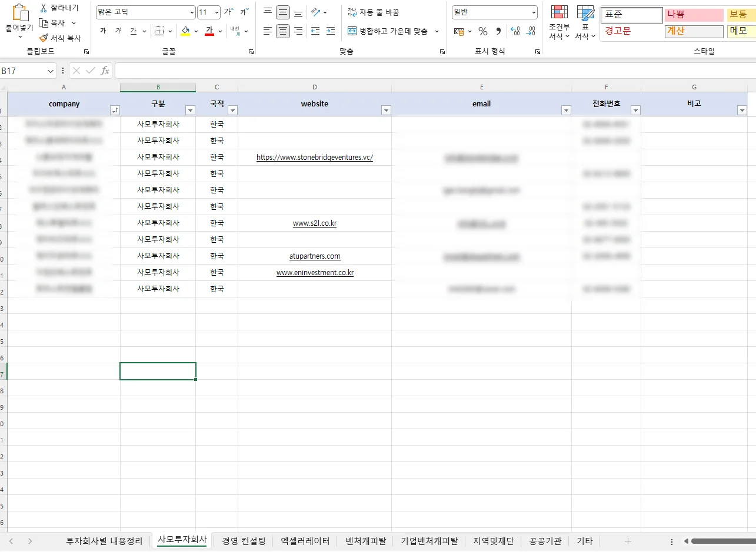Toggle center horizontal alignment
The height and width of the screenshot is (552, 756).
pos(283,31)
